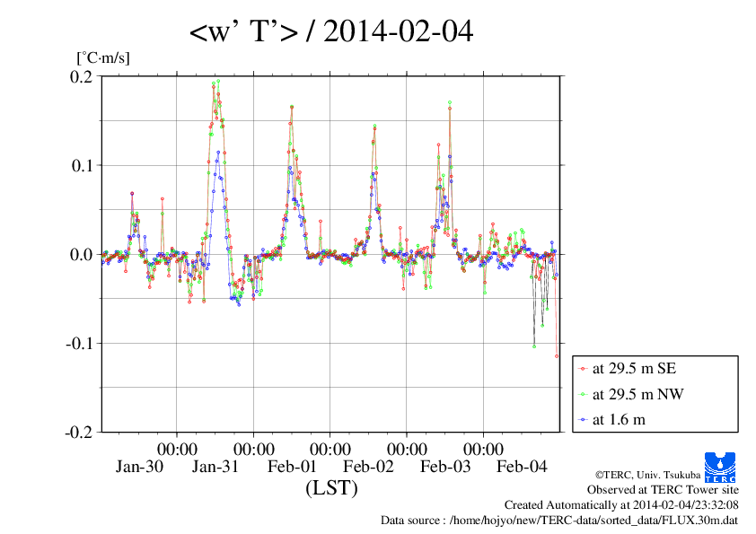
Task: Click the 'Feb-01' date label
Action: click(292, 467)
